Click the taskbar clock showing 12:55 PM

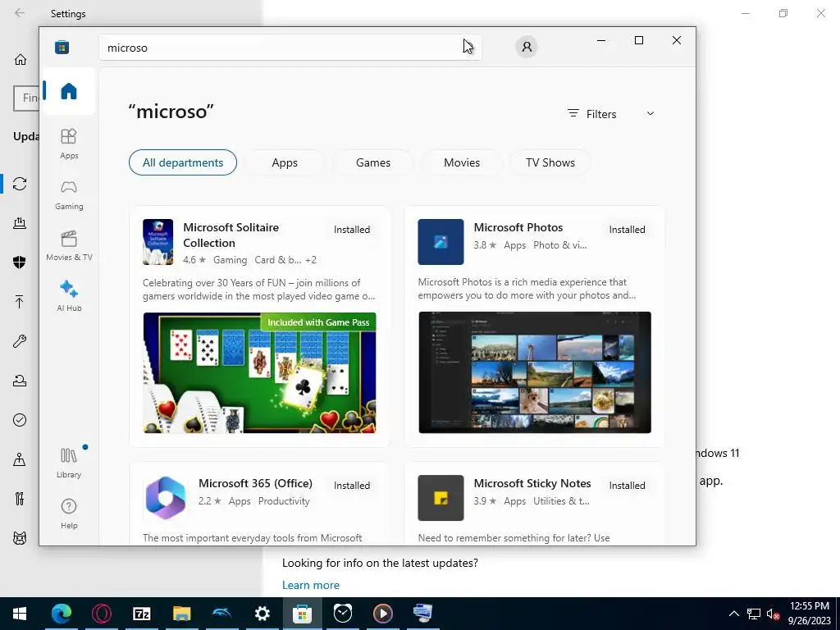pyautogui.click(x=810, y=614)
